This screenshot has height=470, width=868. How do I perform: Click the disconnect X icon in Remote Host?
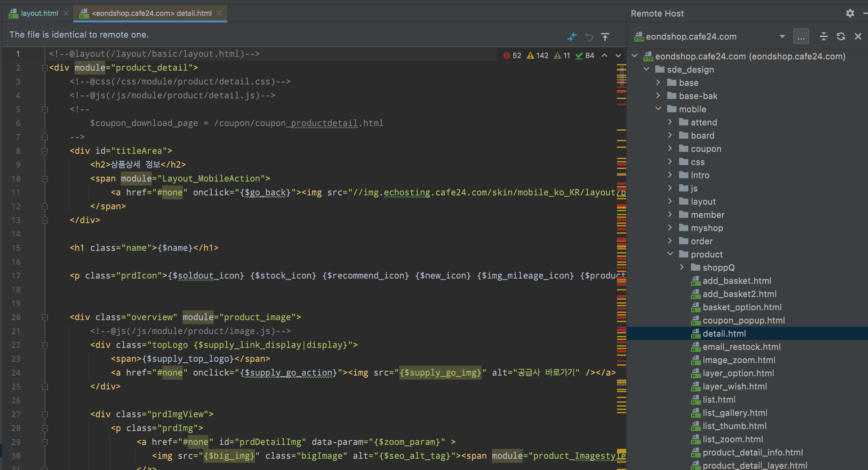pos(858,36)
